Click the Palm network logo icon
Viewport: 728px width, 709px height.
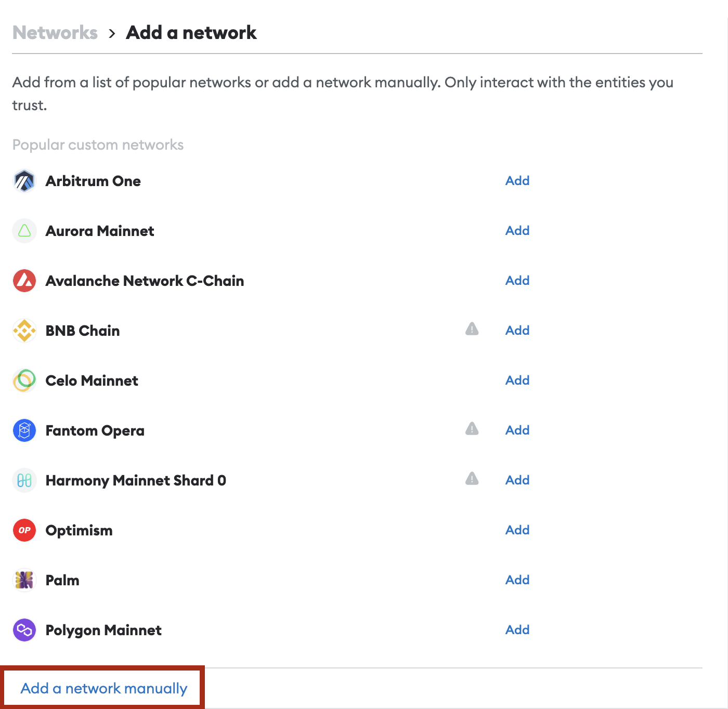24,580
